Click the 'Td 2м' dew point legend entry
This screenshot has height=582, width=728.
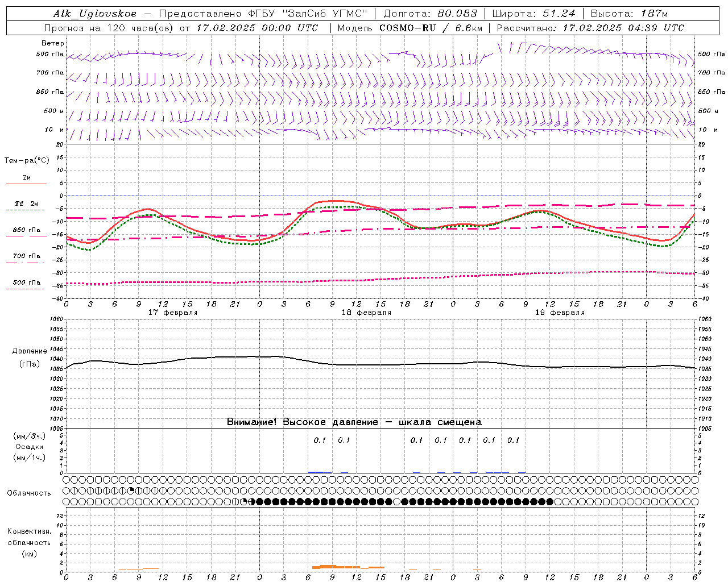(27, 203)
